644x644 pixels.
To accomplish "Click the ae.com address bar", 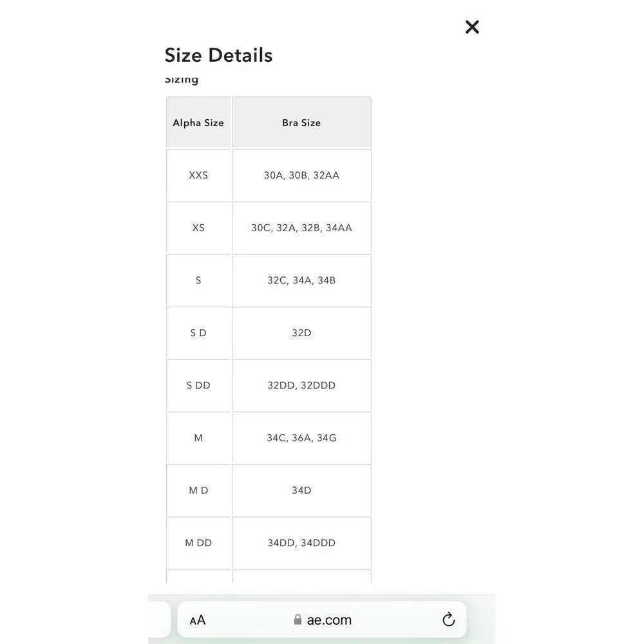I will pos(329,620).
